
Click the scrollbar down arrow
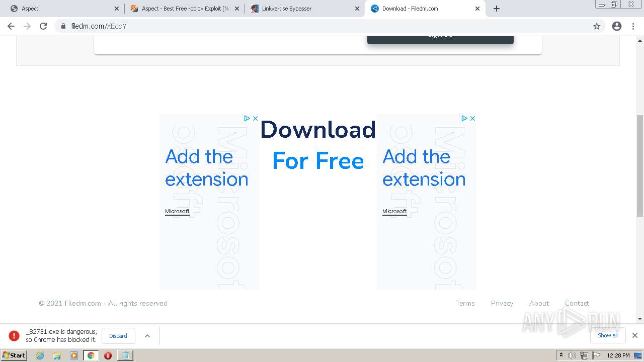tap(640, 319)
